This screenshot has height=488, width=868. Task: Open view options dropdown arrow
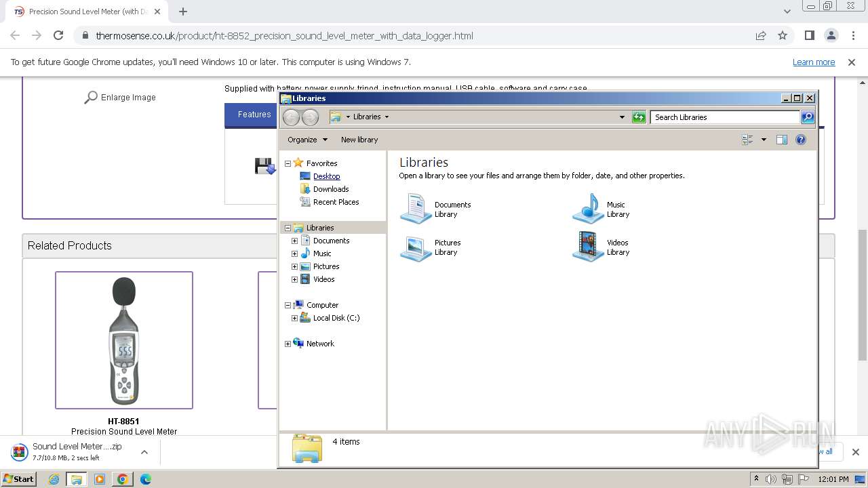(764, 140)
